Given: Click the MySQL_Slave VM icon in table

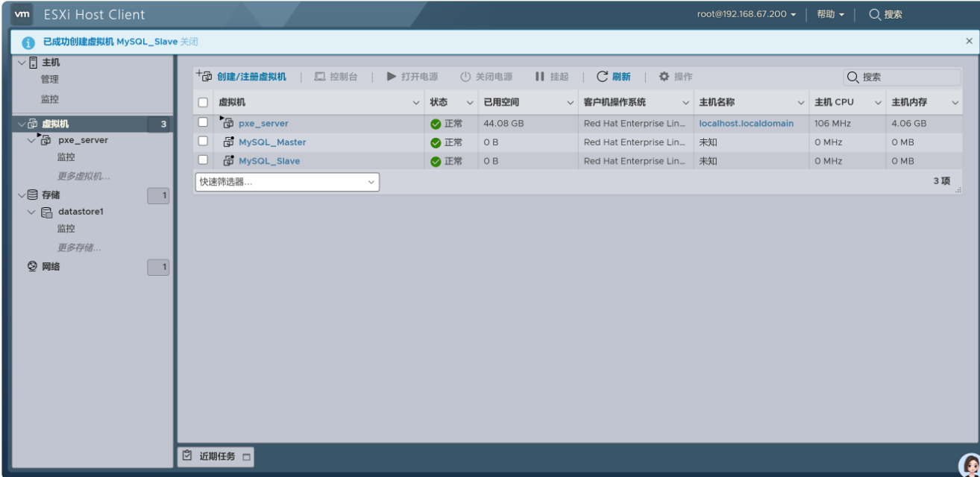Looking at the screenshot, I should point(229,160).
